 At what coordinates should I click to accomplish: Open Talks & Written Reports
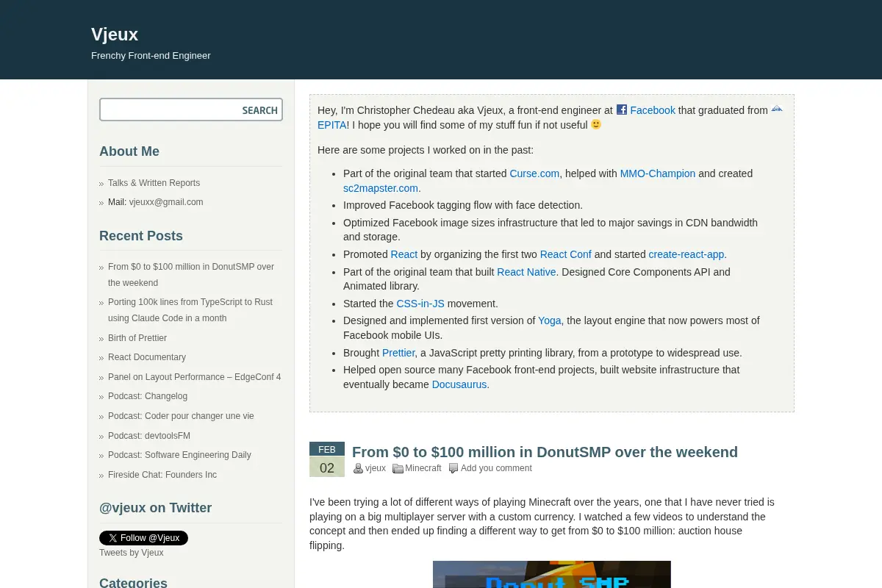154,183
